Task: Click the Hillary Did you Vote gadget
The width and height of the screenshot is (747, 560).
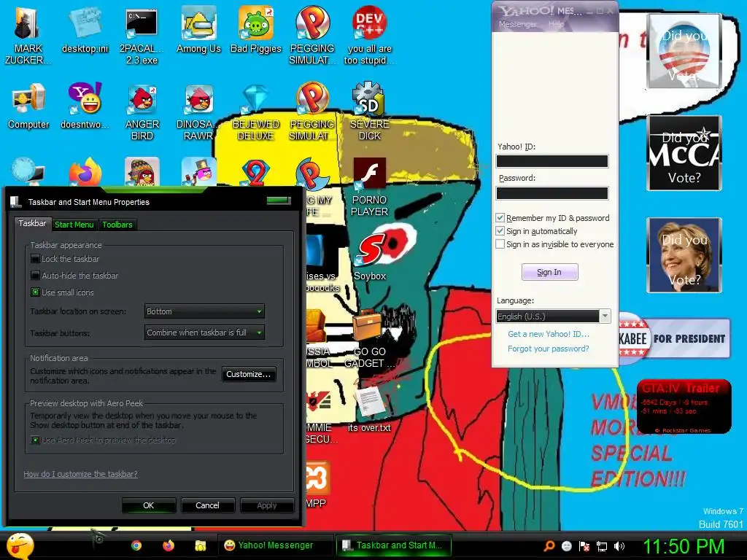Action: point(684,255)
